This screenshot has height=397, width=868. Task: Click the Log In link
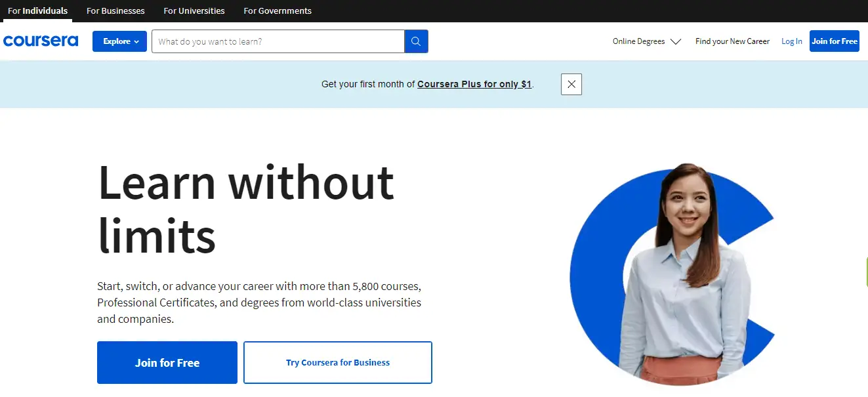(x=792, y=41)
